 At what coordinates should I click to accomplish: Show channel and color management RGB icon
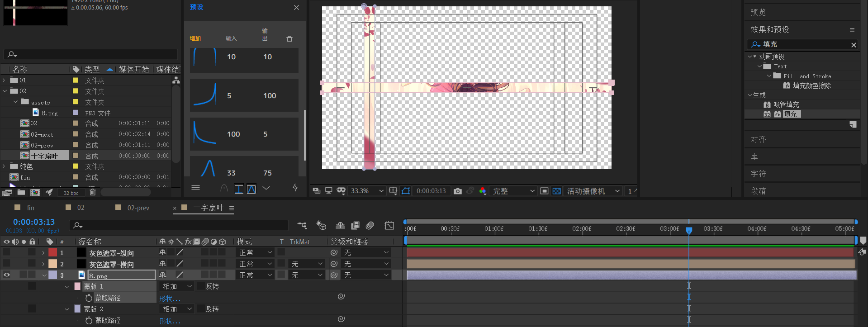pos(483,191)
